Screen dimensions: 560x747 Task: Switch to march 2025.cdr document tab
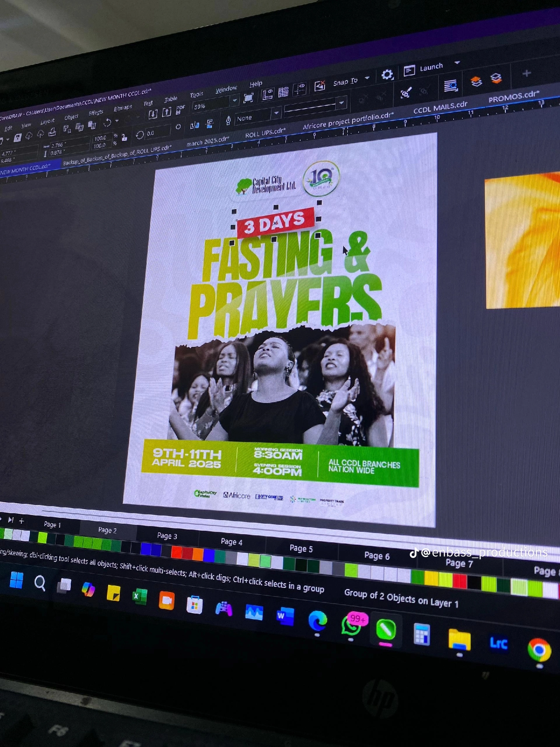pos(208,141)
